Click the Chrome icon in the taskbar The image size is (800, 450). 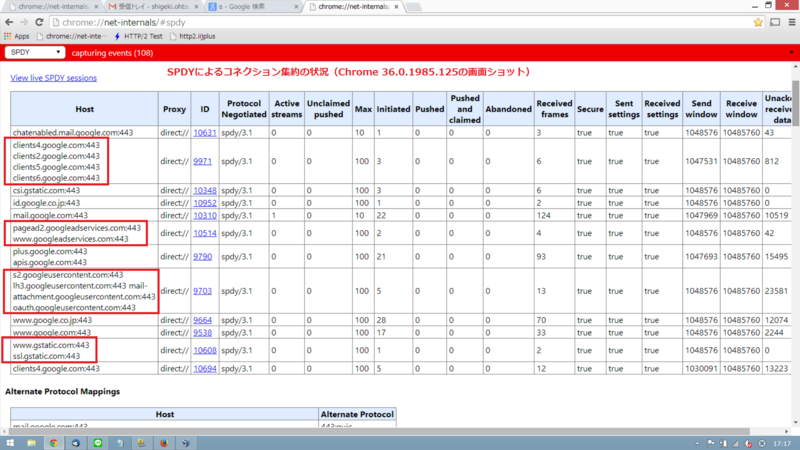click(x=54, y=443)
